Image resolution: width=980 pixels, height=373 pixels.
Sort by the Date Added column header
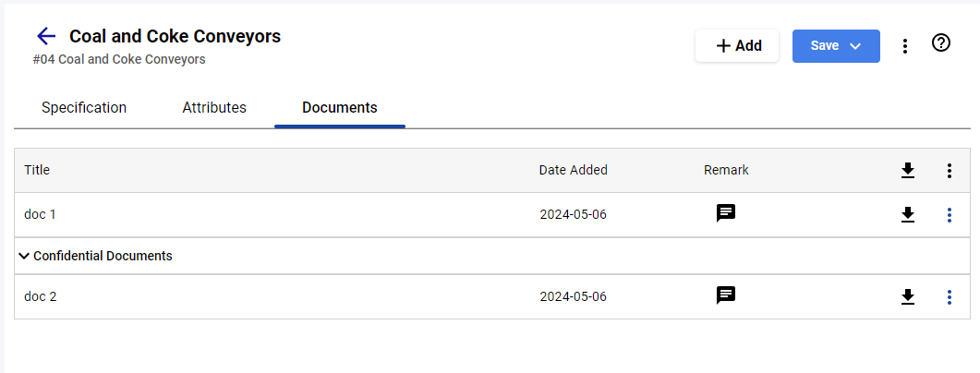click(573, 170)
